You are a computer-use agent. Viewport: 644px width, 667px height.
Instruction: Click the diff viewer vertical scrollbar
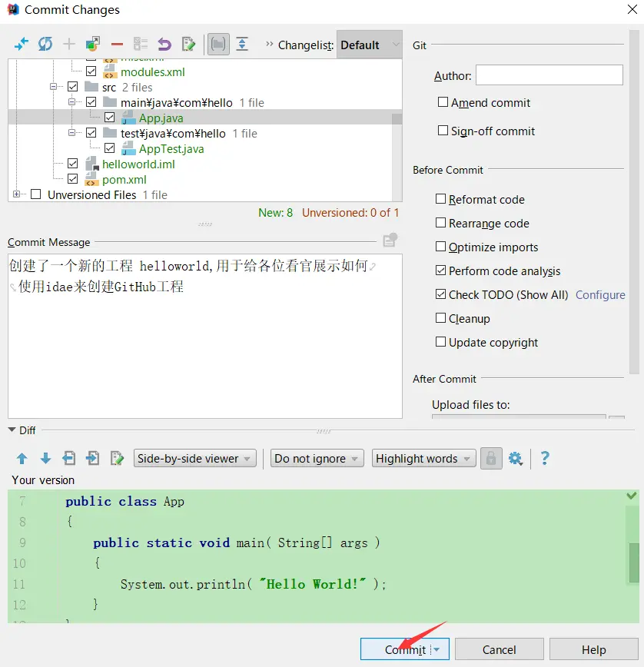(634, 562)
